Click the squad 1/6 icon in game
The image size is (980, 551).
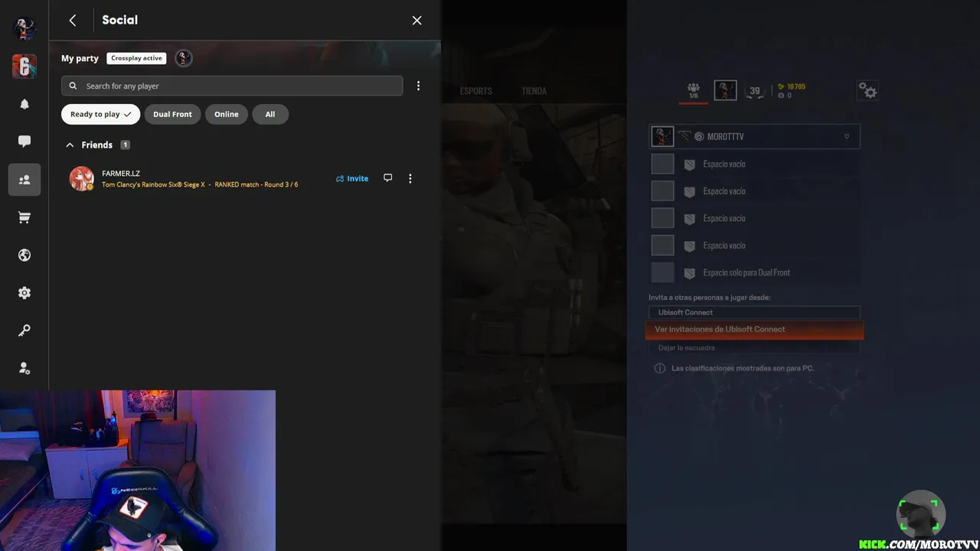point(694,90)
